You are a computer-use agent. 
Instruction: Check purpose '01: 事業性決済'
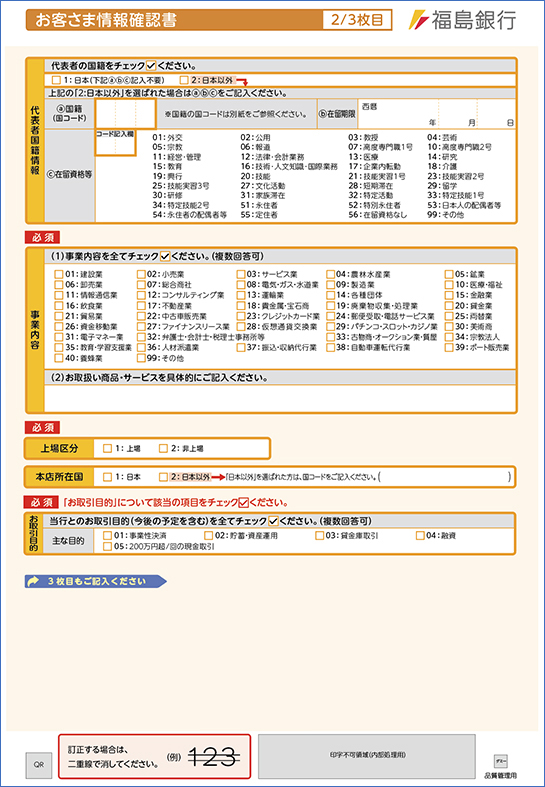coord(107,536)
